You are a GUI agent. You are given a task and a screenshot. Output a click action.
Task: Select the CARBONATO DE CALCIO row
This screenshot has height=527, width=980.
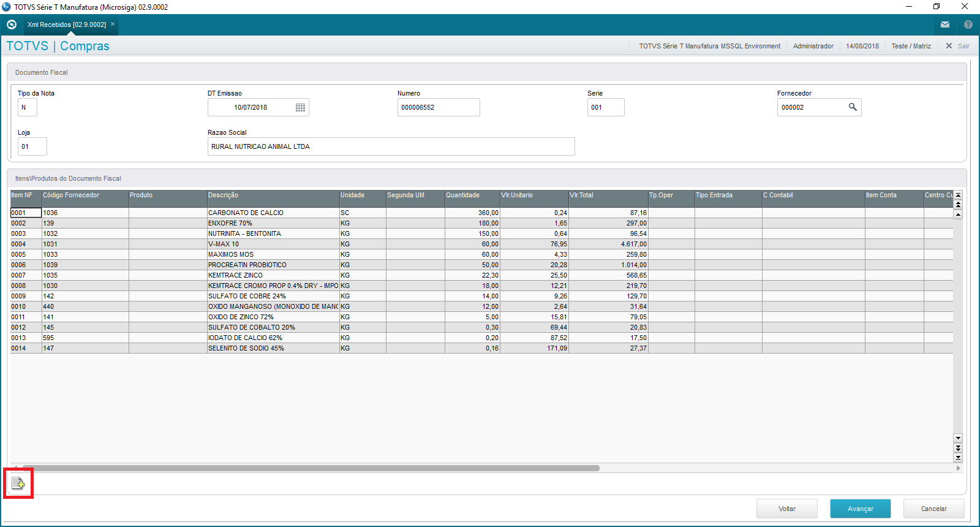pos(273,213)
